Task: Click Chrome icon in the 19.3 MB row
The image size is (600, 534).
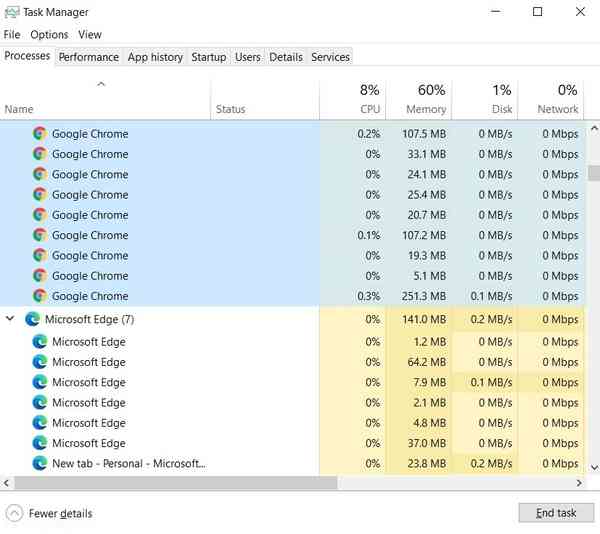Action: [40, 256]
